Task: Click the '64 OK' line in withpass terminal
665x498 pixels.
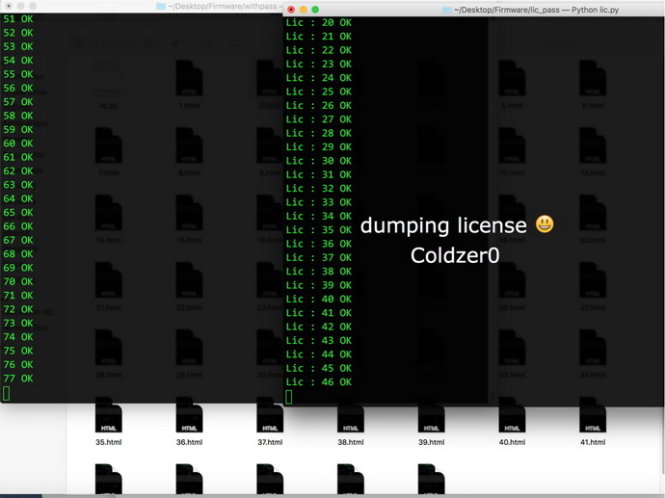Action: (x=18, y=199)
